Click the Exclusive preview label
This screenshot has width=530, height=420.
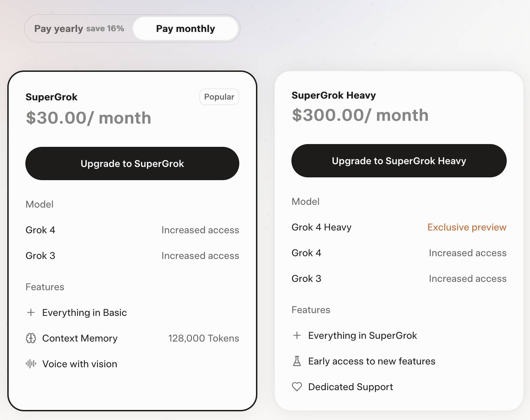click(467, 227)
